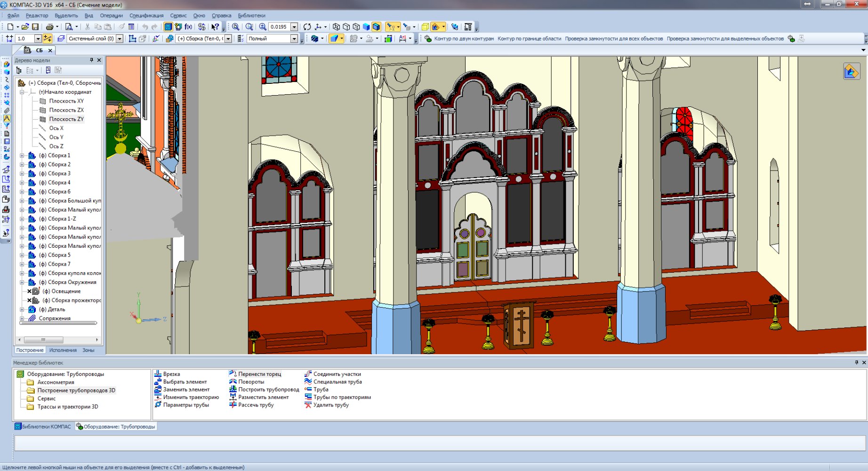
Task: Open the zoom scale 0.0195 dropdown
Action: tap(294, 27)
